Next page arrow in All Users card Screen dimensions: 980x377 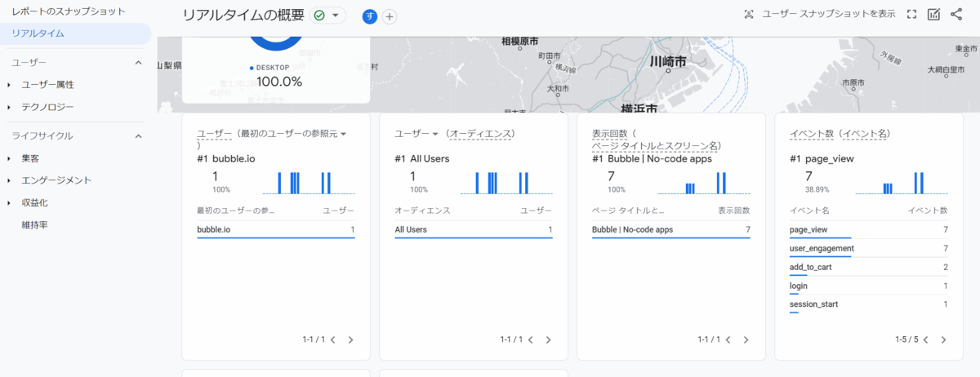click(548, 339)
